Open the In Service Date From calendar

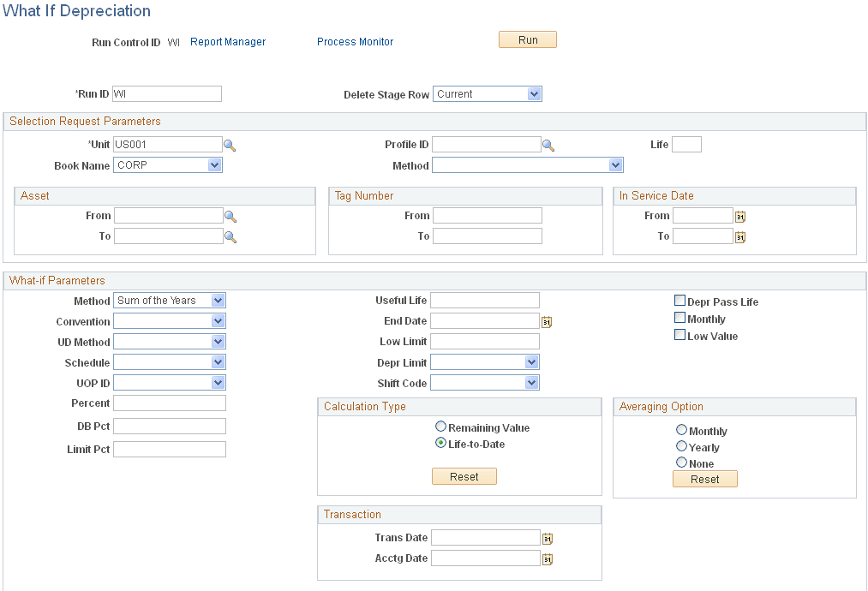(x=739, y=216)
